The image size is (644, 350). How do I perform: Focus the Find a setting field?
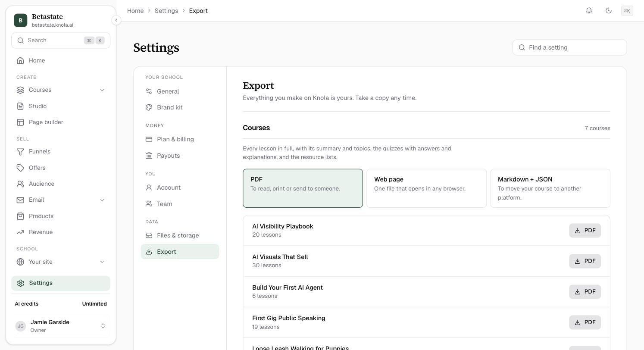(x=569, y=47)
